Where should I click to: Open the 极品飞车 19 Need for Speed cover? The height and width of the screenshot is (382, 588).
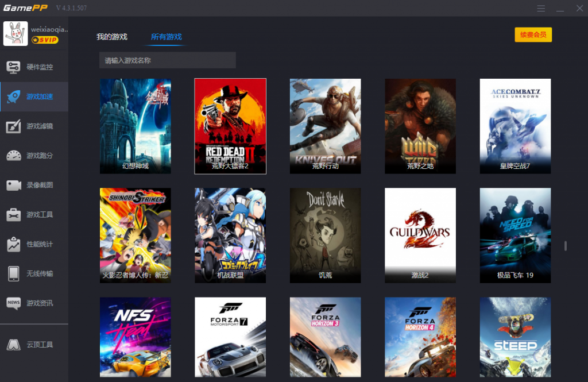coord(515,236)
